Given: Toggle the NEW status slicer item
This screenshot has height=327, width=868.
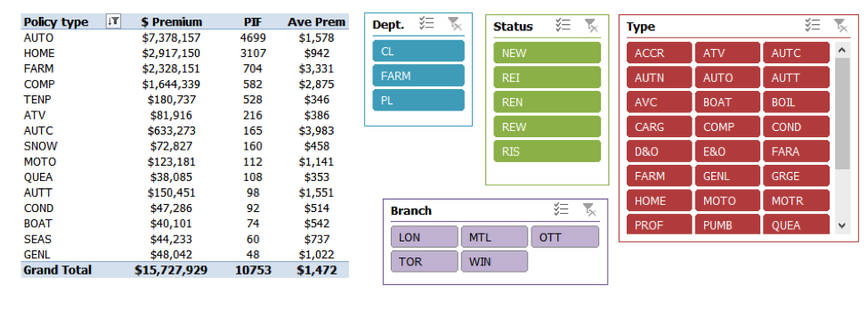Looking at the screenshot, I should click(547, 53).
